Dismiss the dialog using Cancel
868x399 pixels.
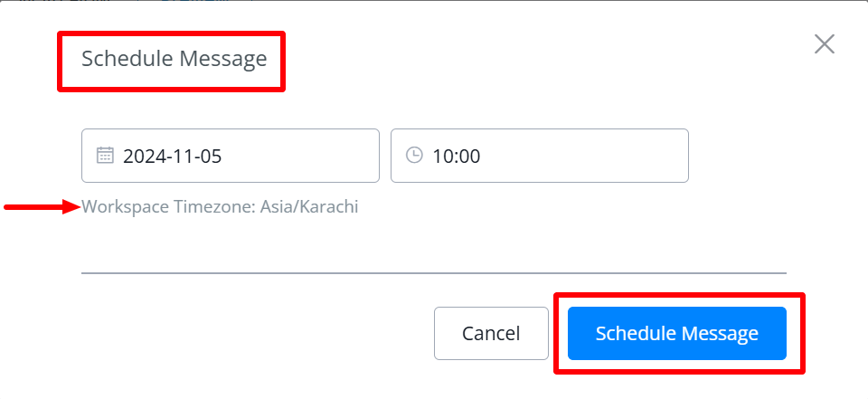pyautogui.click(x=491, y=333)
